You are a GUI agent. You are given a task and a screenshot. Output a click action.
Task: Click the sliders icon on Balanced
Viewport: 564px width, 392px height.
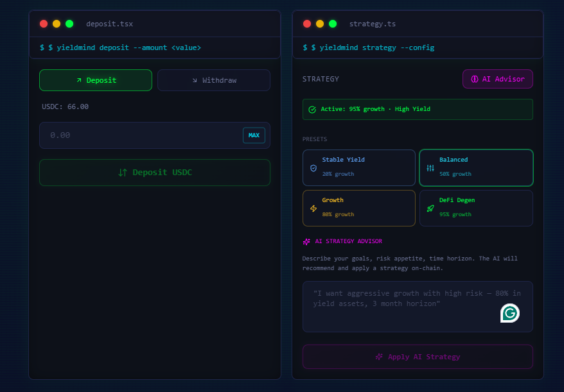tap(430, 168)
